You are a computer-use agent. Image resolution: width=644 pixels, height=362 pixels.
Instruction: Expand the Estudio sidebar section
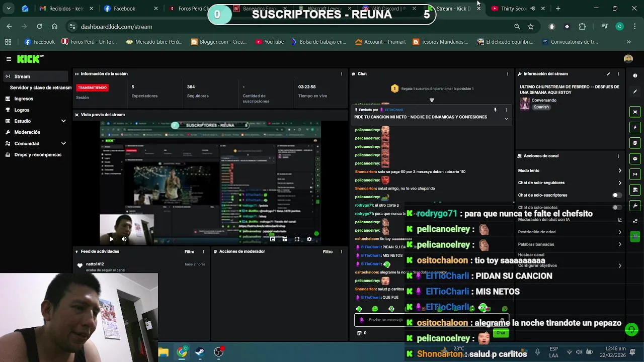63,121
